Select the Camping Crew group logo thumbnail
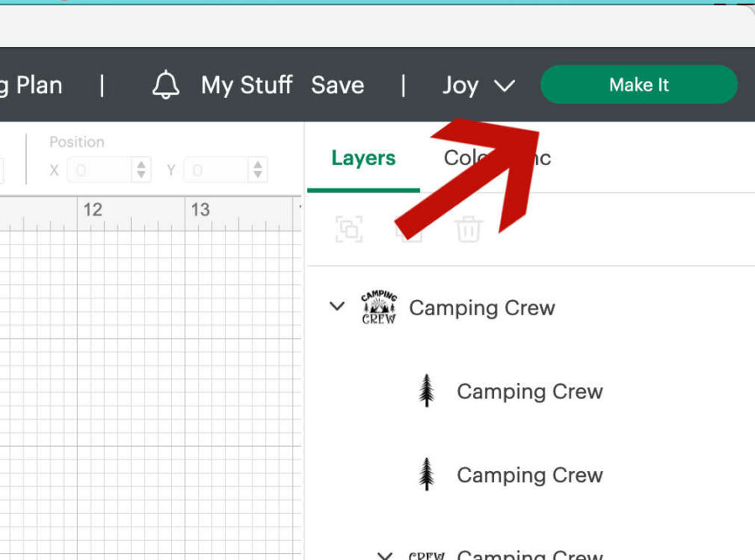This screenshot has height=560, width=755. click(378, 308)
